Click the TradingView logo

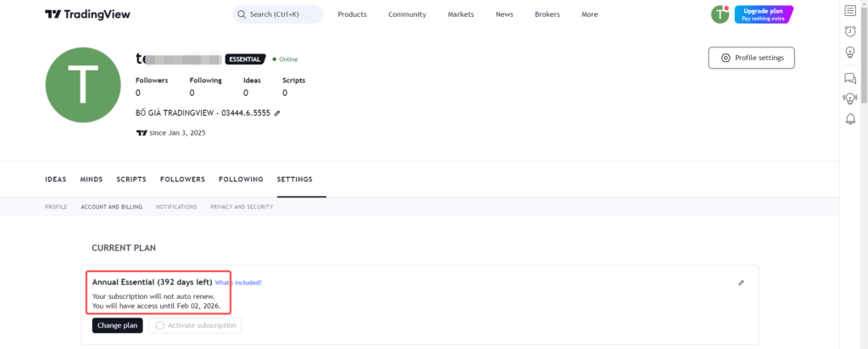(x=87, y=14)
